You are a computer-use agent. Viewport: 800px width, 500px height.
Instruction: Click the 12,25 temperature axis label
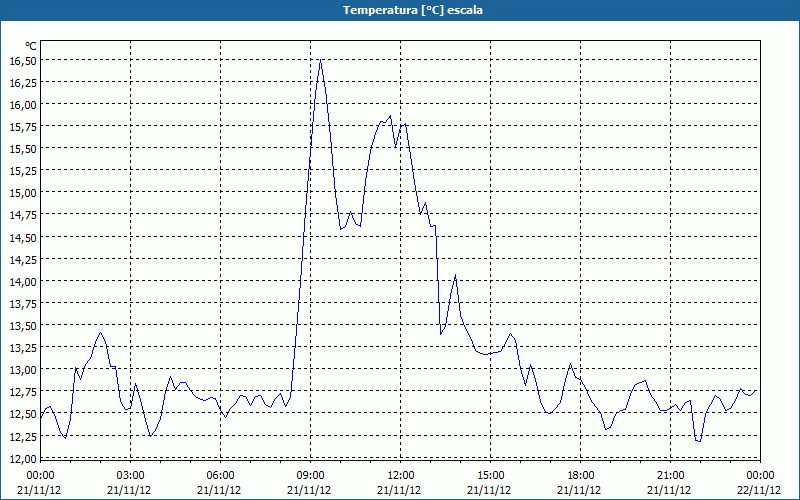pos(23,436)
